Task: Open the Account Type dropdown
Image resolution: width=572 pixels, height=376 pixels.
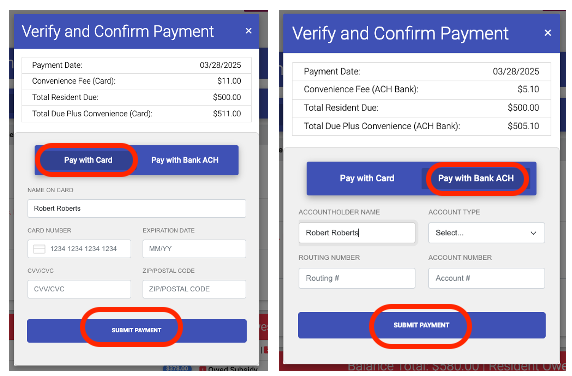Action: click(486, 233)
